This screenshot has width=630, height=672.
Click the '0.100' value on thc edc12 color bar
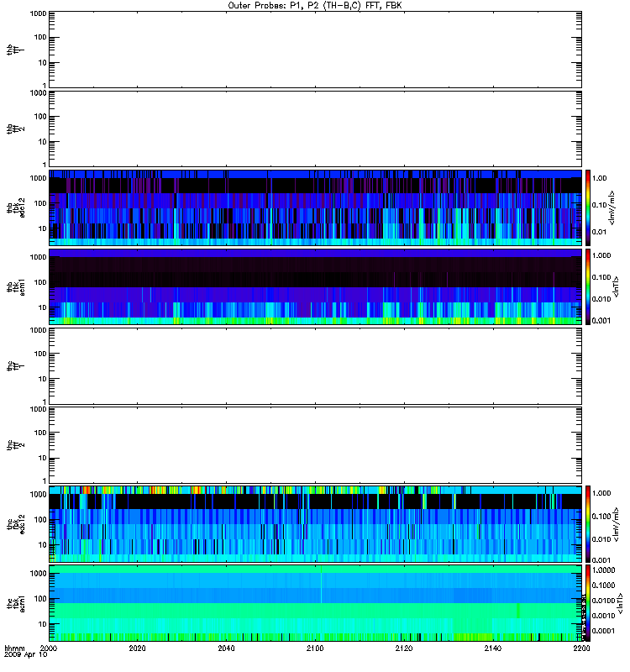601,517
